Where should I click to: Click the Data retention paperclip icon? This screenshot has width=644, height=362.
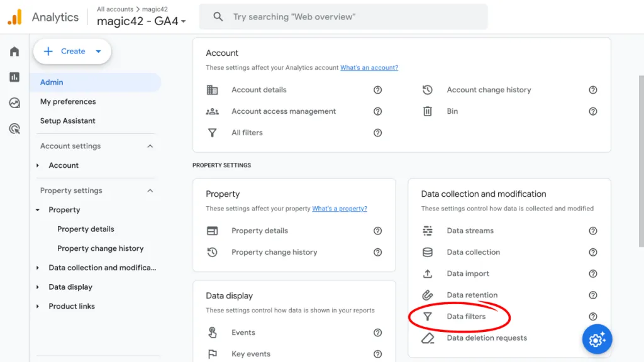[x=428, y=295]
